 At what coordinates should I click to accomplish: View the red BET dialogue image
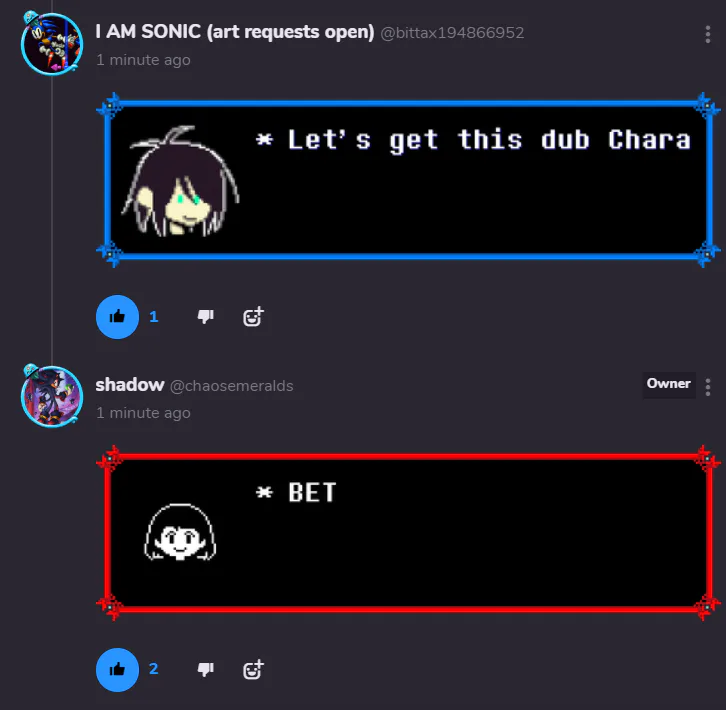[408, 533]
